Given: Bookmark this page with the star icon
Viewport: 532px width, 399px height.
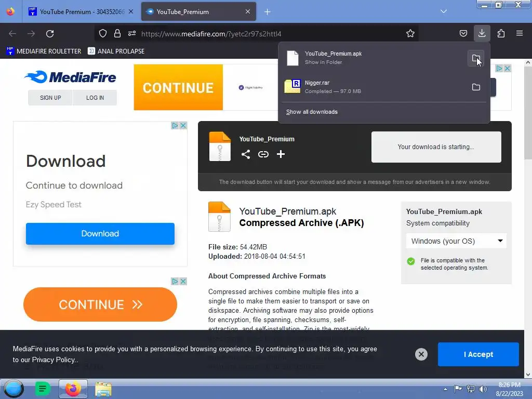Looking at the screenshot, I should (x=410, y=34).
